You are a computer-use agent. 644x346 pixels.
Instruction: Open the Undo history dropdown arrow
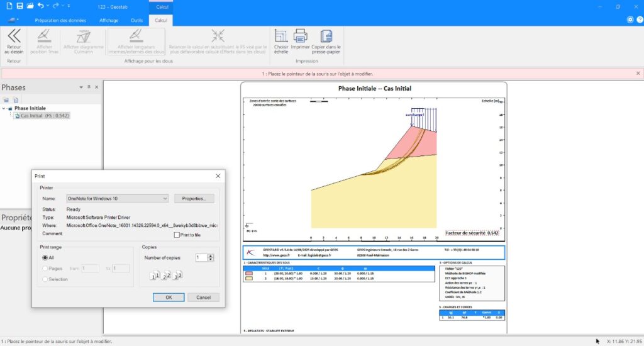48,6
